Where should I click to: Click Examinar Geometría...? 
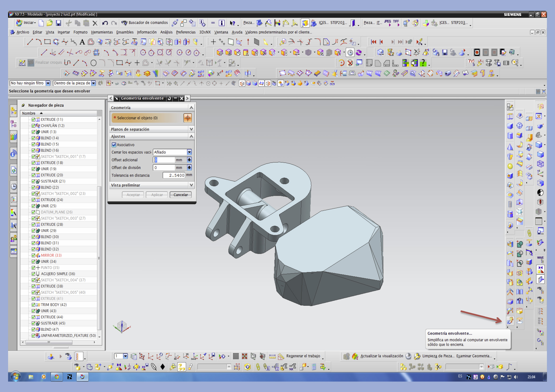point(474,356)
